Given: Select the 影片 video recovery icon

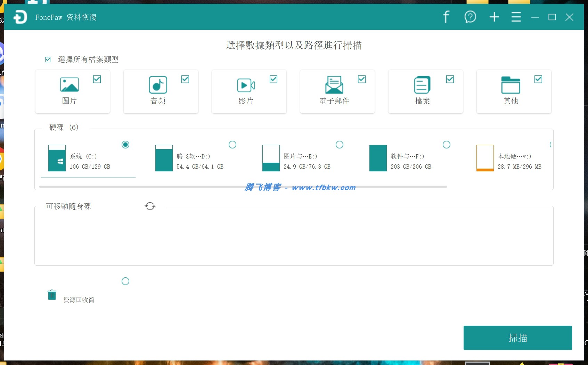Looking at the screenshot, I should (x=246, y=85).
